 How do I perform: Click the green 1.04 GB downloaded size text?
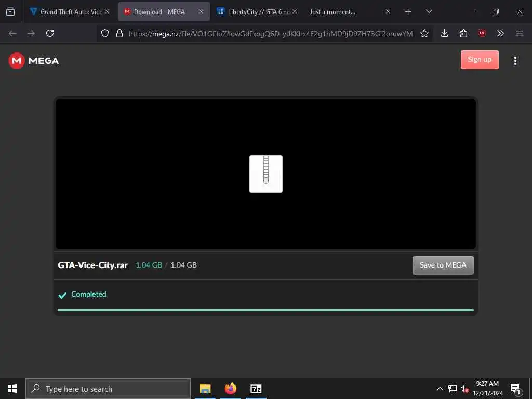click(x=149, y=265)
